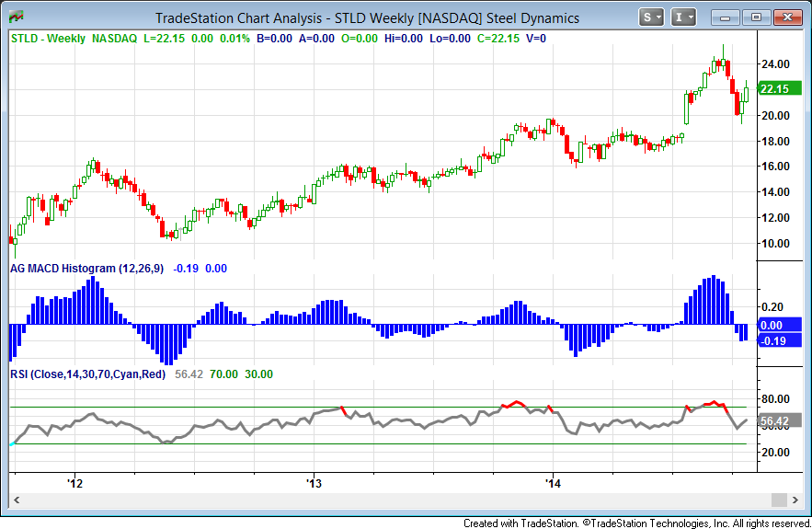Click the Hi=0.00 high value
The height and width of the screenshot is (529, 812).
pyautogui.click(x=404, y=39)
